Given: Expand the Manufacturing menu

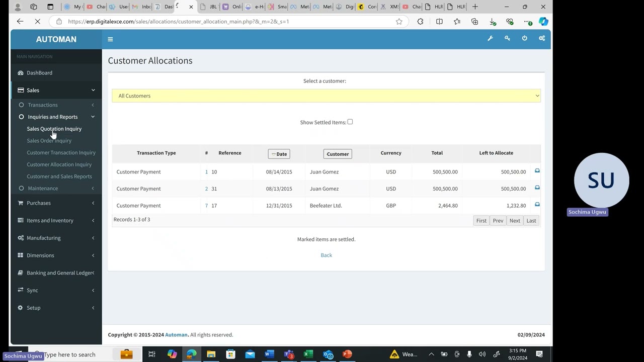Looking at the screenshot, I should pyautogui.click(x=56, y=238).
